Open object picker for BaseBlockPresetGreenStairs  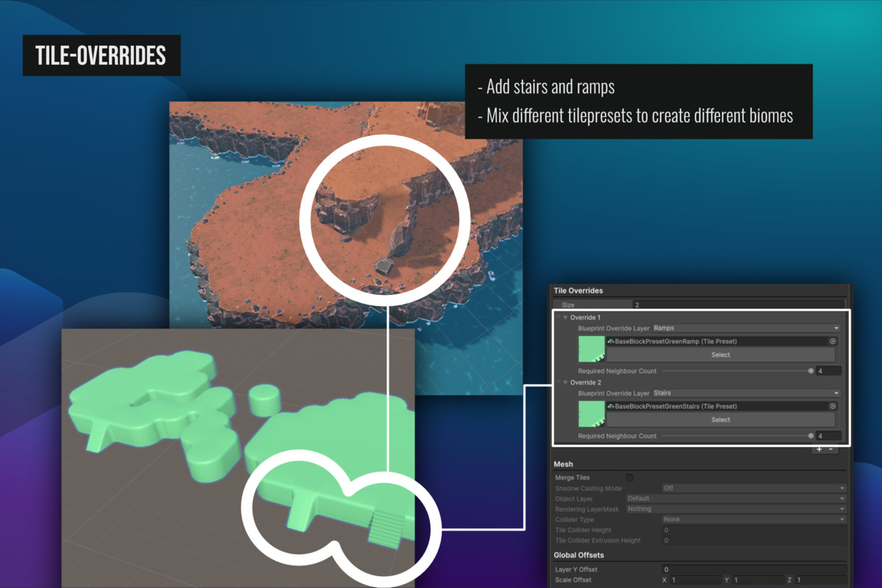click(x=833, y=406)
